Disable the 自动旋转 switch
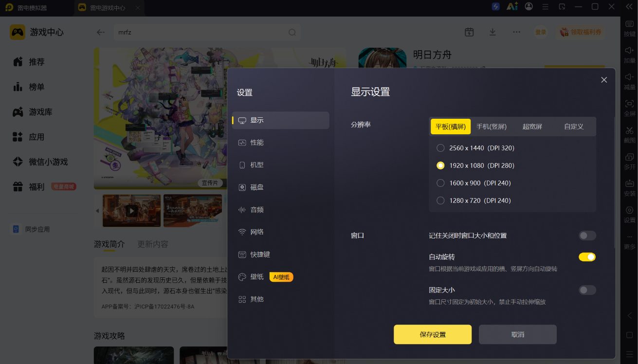Screen dimensions: 638x364 pyautogui.click(x=587, y=257)
